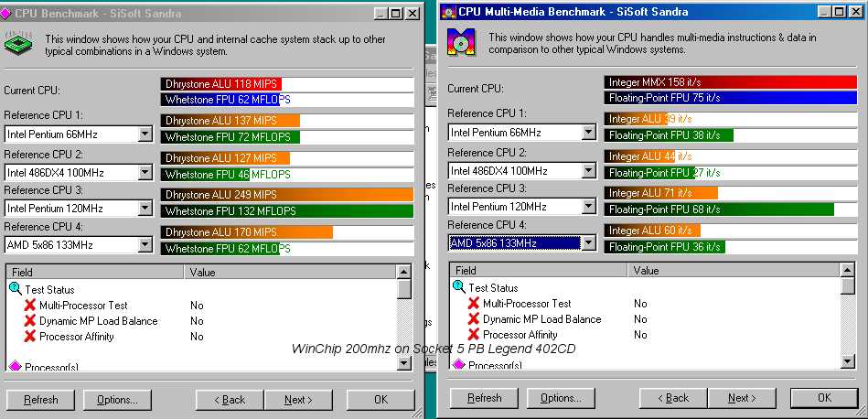Go to Next in the CPU Benchmark window

coord(298,400)
